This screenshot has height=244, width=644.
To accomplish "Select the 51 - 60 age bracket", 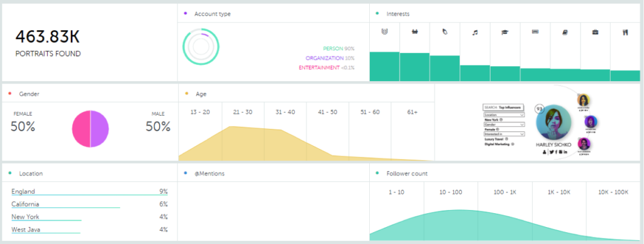I will point(370,112).
